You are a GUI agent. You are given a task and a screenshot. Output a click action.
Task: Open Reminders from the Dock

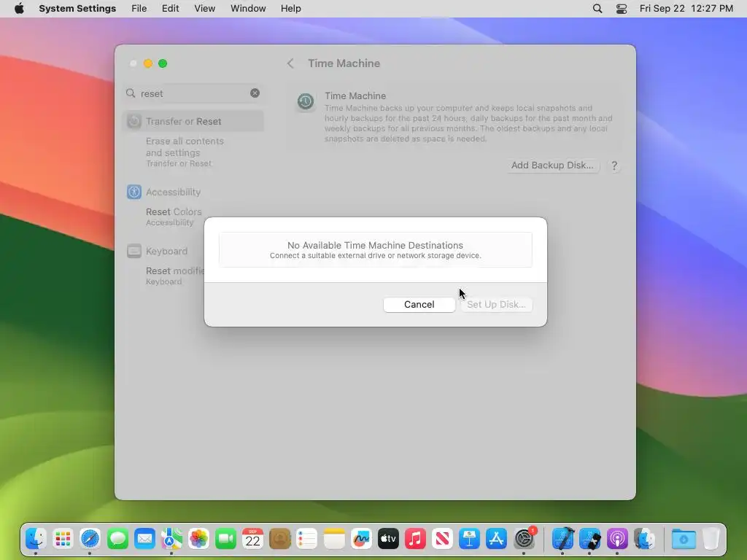pos(307,539)
